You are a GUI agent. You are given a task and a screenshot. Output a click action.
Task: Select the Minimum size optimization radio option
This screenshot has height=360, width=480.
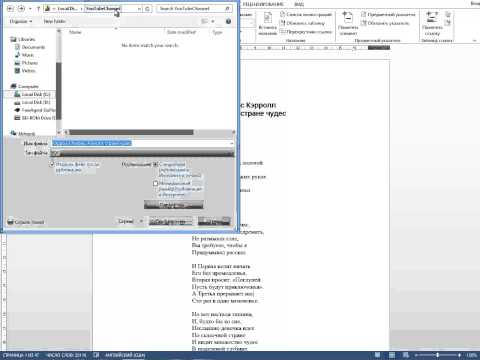[x=155, y=183]
